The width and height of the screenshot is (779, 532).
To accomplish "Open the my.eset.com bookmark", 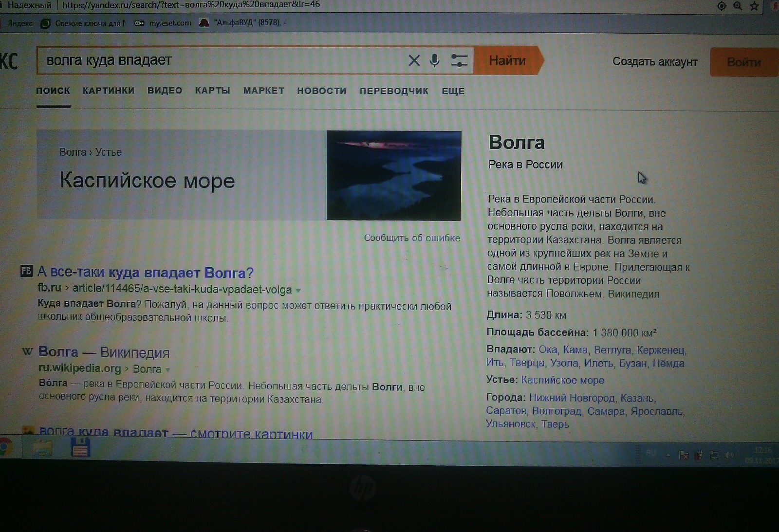I will (x=163, y=23).
